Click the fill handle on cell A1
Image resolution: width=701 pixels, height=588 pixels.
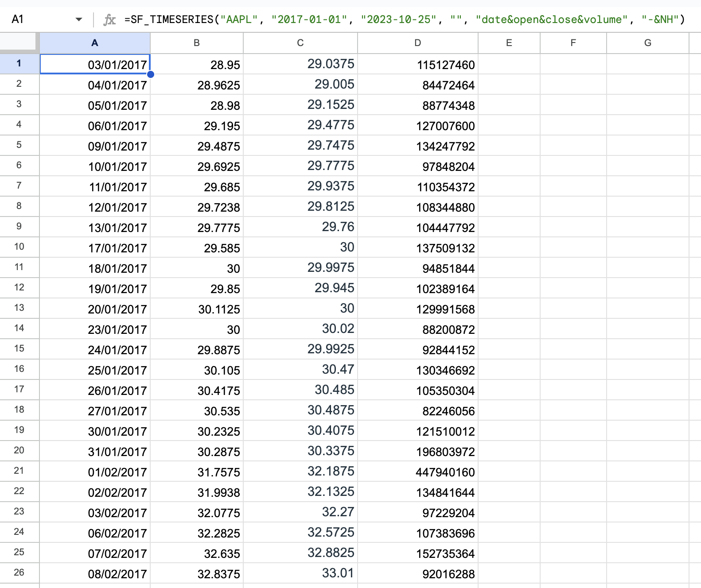coord(151,74)
